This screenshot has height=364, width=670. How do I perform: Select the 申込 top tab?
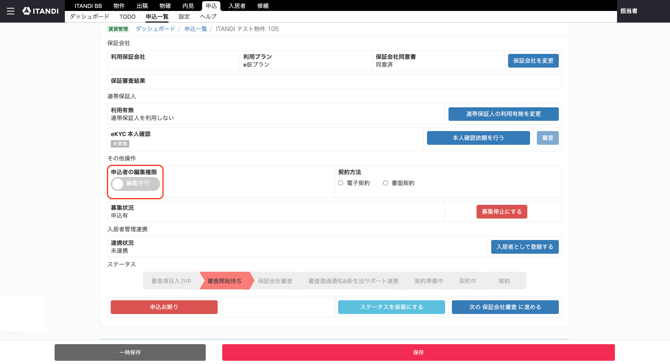pyautogui.click(x=211, y=6)
